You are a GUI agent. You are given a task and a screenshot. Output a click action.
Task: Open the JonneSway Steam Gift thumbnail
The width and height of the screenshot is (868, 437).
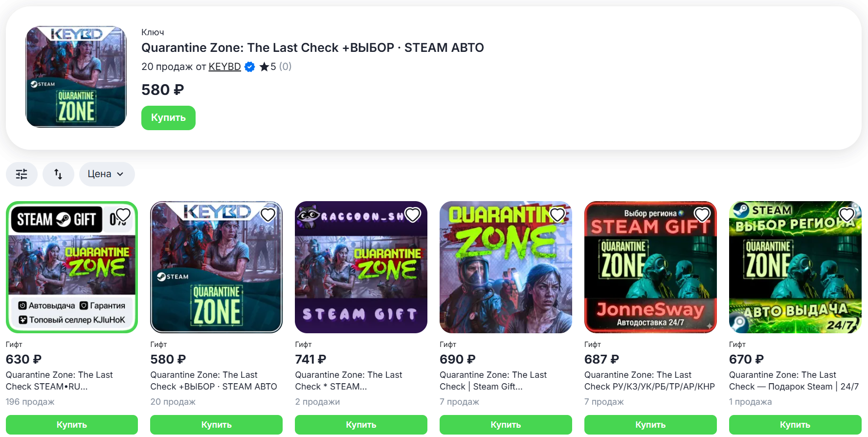[x=650, y=267]
